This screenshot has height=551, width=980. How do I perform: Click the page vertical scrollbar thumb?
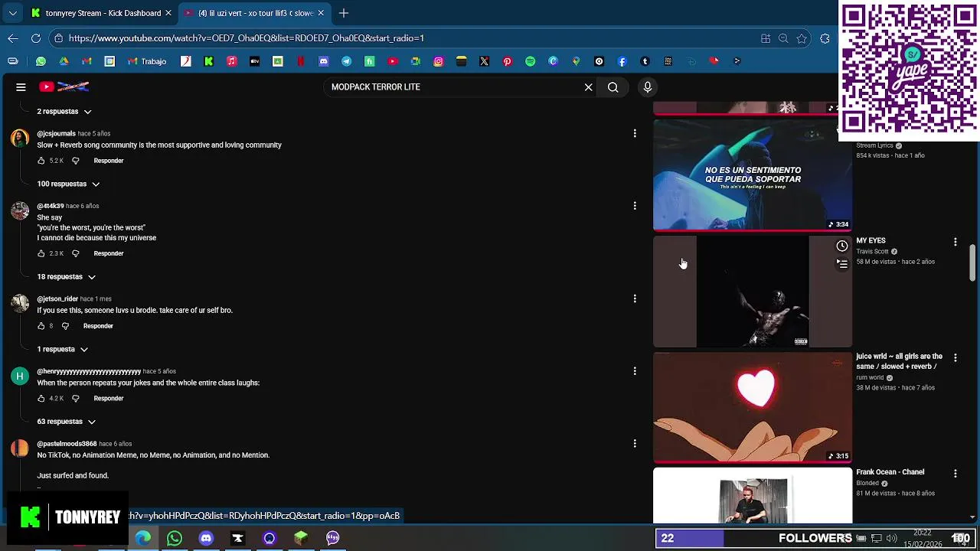(972, 263)
